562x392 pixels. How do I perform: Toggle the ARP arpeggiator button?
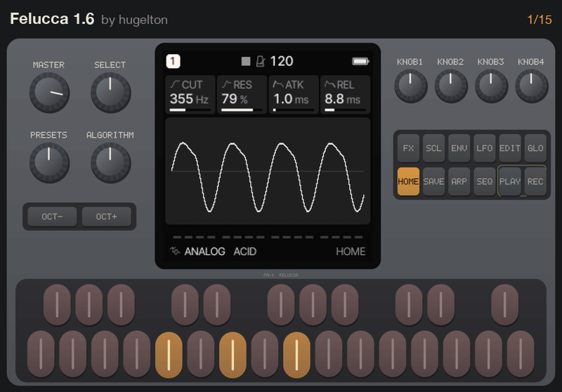459,181
